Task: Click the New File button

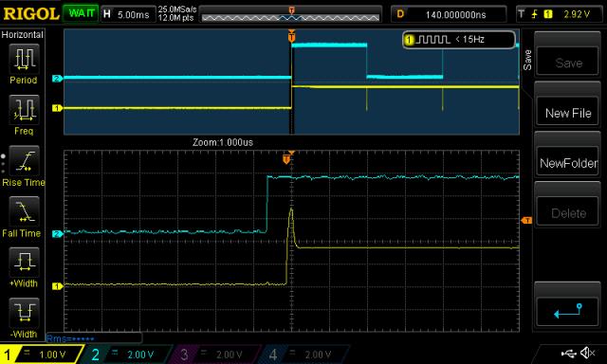Action: (568, 113)
